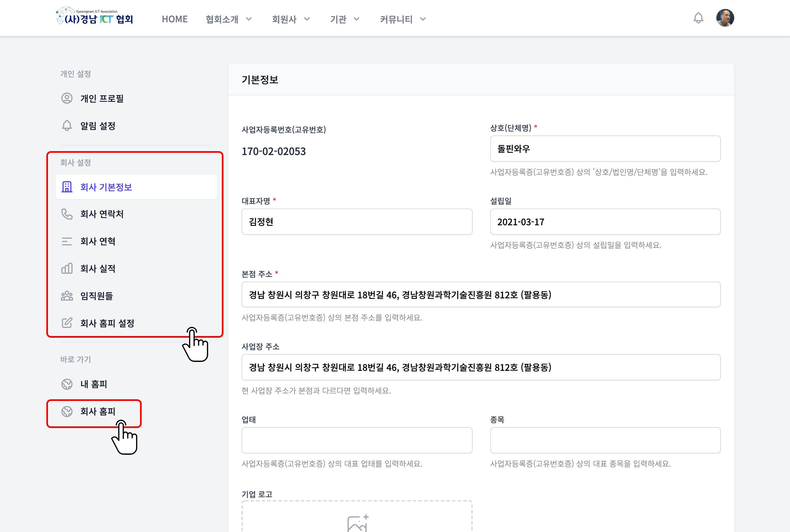Expand the chevron next to 협회소개
790x532 pixels.
click(249, 19)
